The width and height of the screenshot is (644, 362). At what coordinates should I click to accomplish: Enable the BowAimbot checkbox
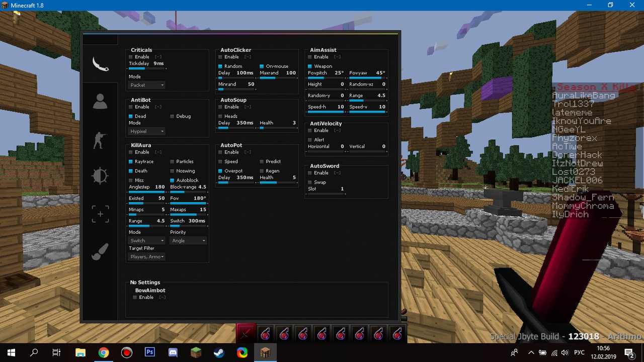135,297
